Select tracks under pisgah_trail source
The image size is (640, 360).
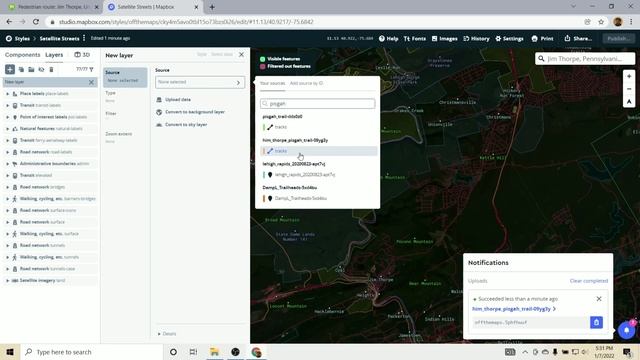tap(318, 127)
